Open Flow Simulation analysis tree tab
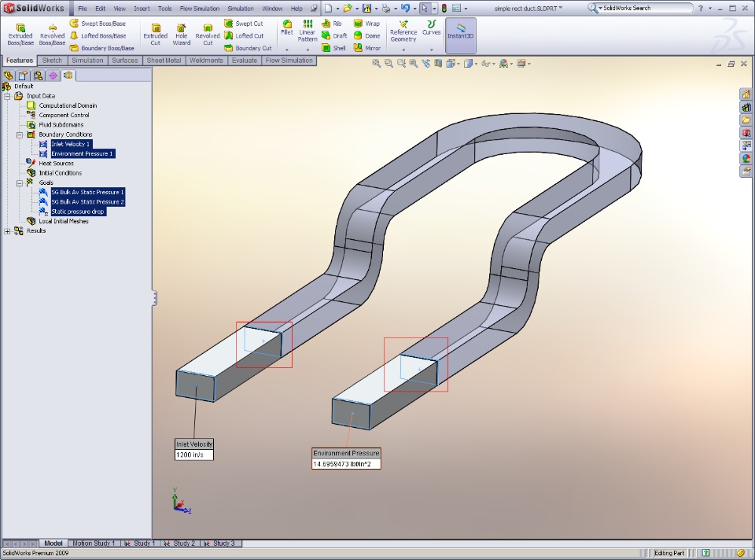The height and width of the screenshot is (560, 755). (68, 76)
